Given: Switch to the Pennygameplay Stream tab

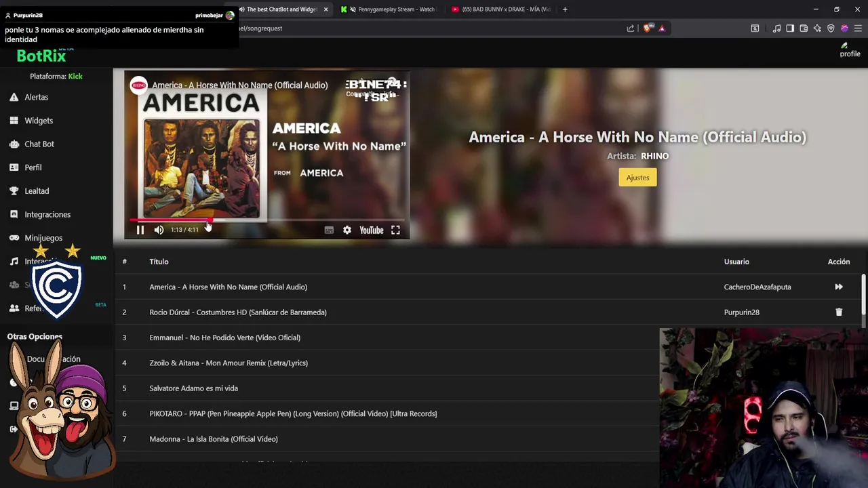Looking at the screenshot, I should [x=390, y=9].
